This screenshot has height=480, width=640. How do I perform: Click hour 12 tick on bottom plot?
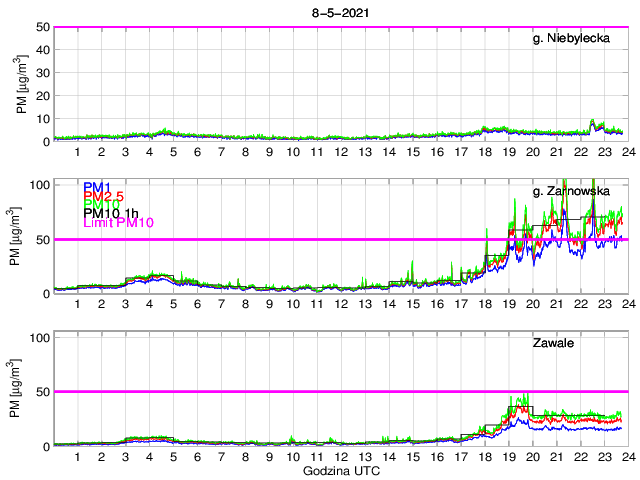(340, 456)
